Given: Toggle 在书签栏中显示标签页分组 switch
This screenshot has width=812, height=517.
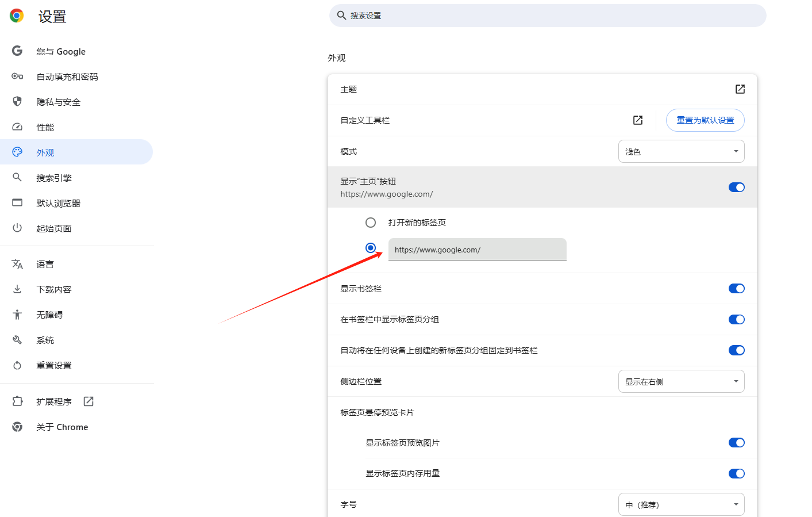Looking at the screenshot, I should click(737, 319).
